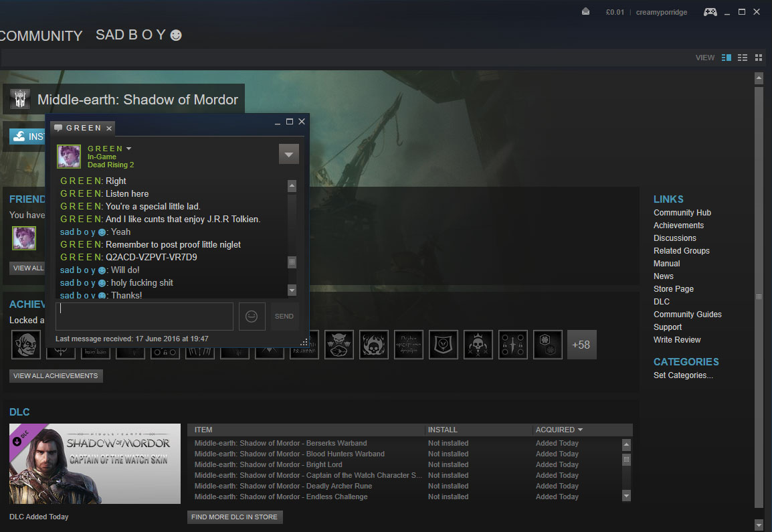Switch to list view layout icon
The width and height of the screenshot is (772, 532).
point(743,58)
